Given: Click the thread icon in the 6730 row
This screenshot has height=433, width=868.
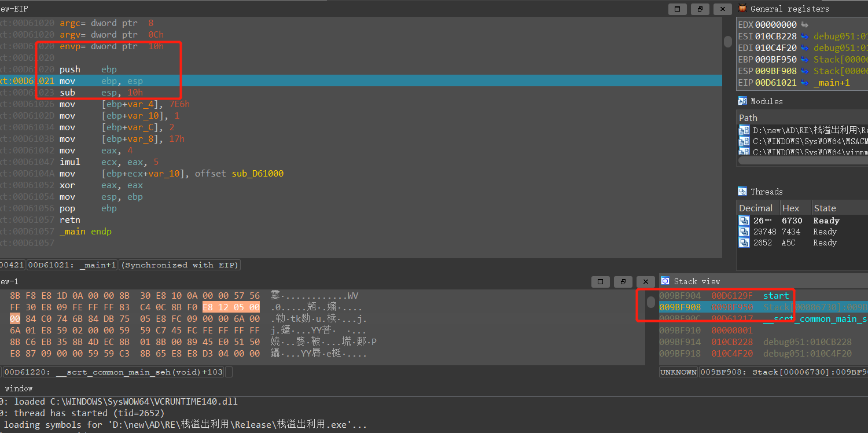Looking at the screenshot, I should 745,221.
